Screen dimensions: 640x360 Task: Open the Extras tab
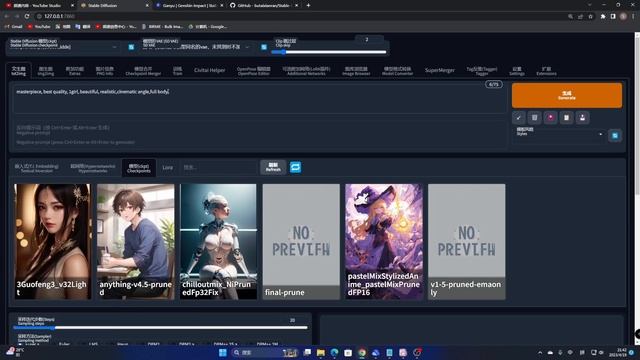(75, 71)
